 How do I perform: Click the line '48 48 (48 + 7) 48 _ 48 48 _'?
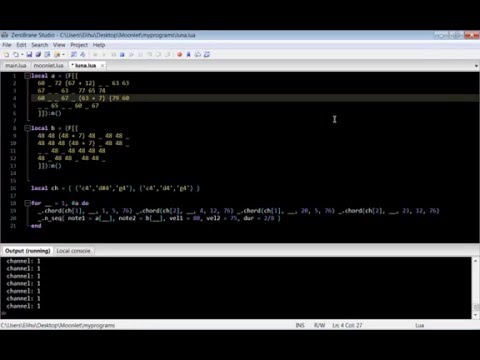tap(83, 136)
